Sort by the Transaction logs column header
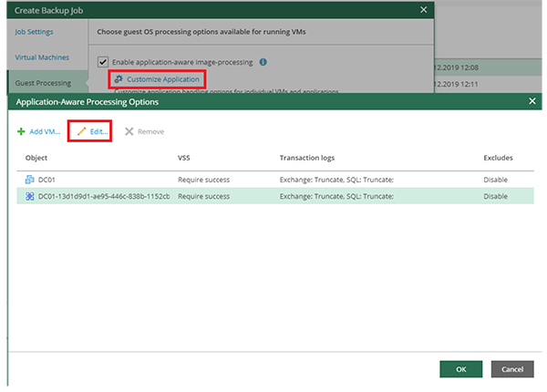547x392 pixels. [310, 158]
